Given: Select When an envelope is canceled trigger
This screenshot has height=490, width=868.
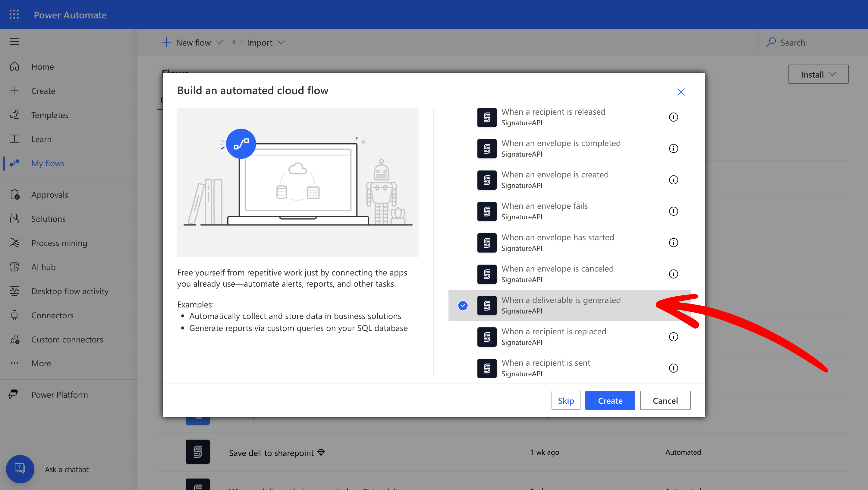Looking at the screenshot, I should click(557, 274).
